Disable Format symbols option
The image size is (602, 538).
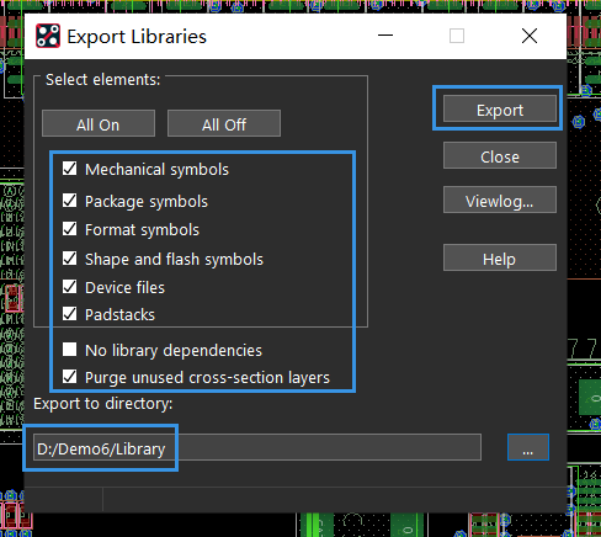pos(70,229)
